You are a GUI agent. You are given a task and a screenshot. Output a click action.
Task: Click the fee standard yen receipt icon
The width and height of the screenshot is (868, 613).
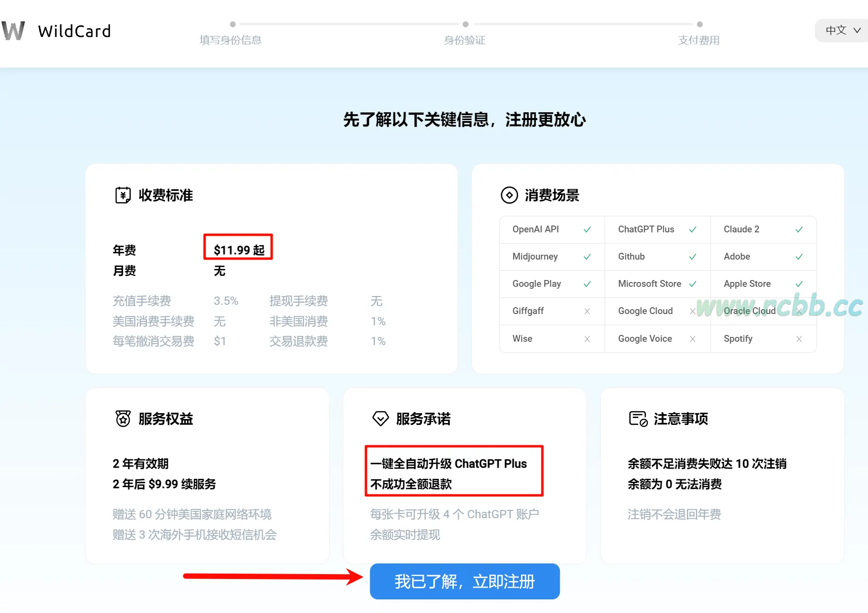click(123, 195)
